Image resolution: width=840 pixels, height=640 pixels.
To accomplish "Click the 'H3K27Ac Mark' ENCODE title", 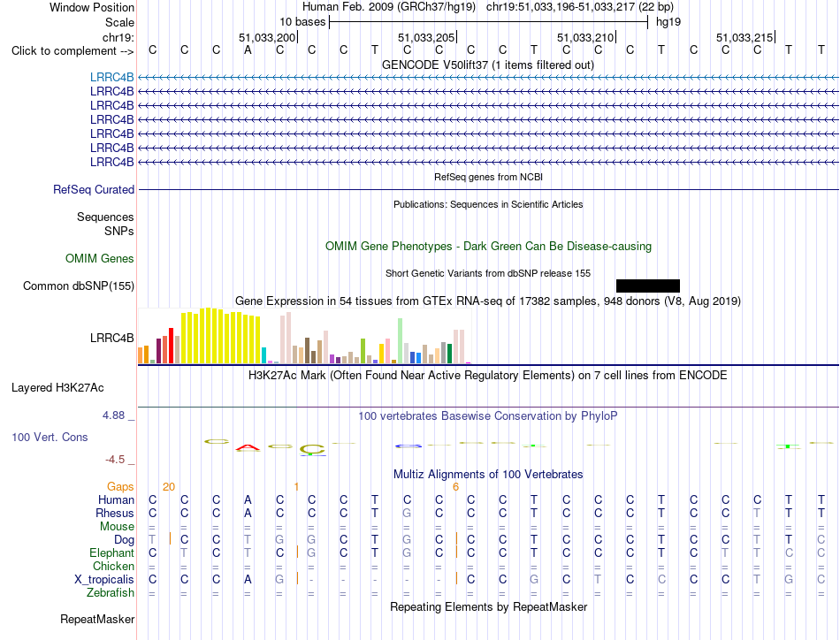I will point(487,376).
